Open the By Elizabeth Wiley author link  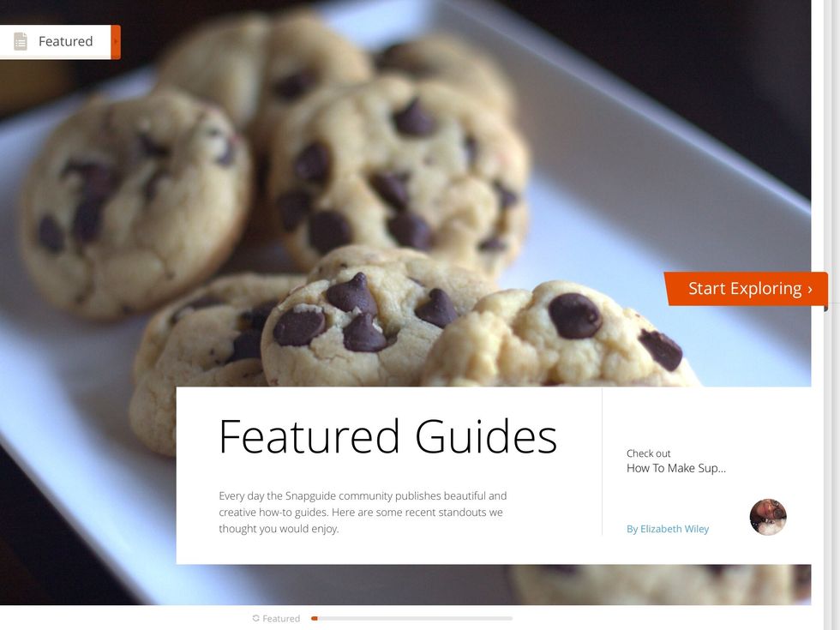pos(668,529)
